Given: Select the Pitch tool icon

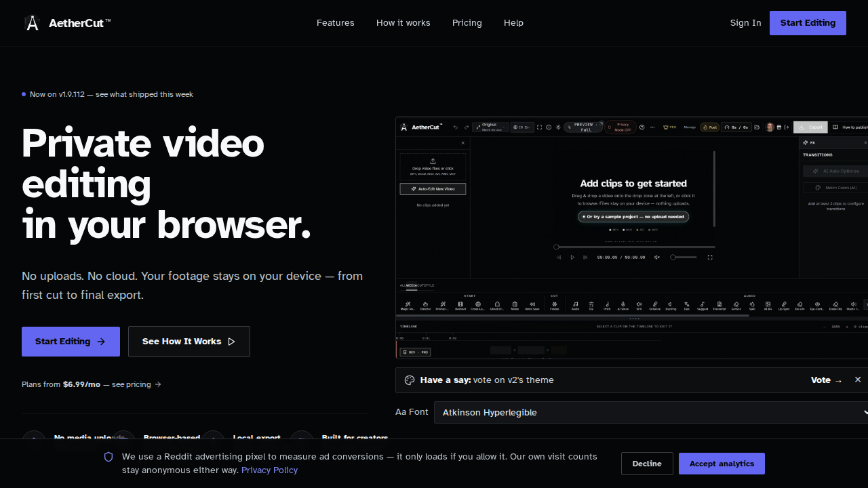Looking at the screenshot, I should coord(607,306).
